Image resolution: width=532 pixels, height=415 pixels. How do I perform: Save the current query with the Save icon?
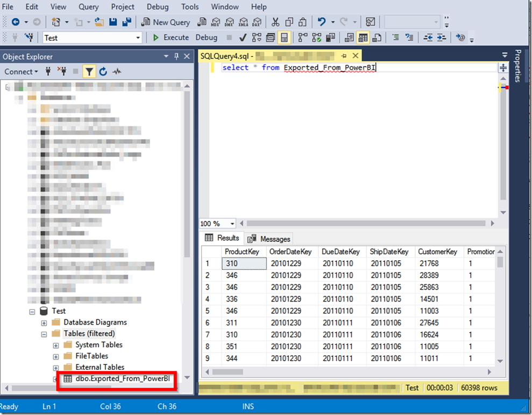[x=113, y=22]
